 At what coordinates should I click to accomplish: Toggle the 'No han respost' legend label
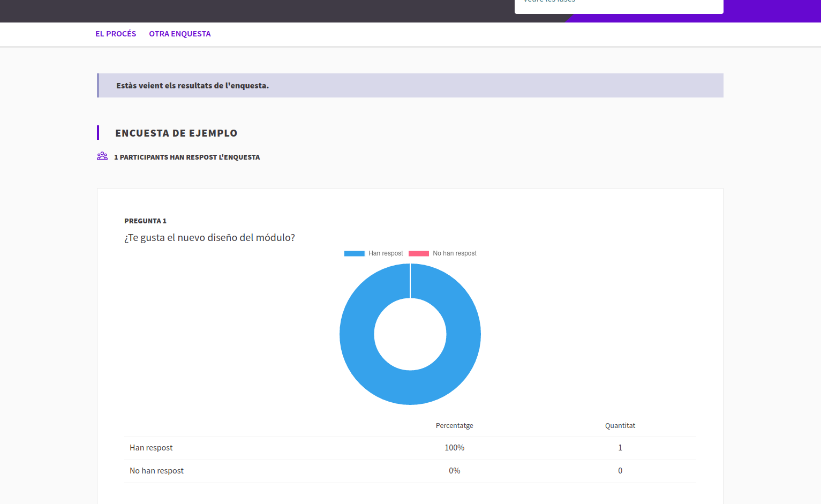[x=455, y=253]
